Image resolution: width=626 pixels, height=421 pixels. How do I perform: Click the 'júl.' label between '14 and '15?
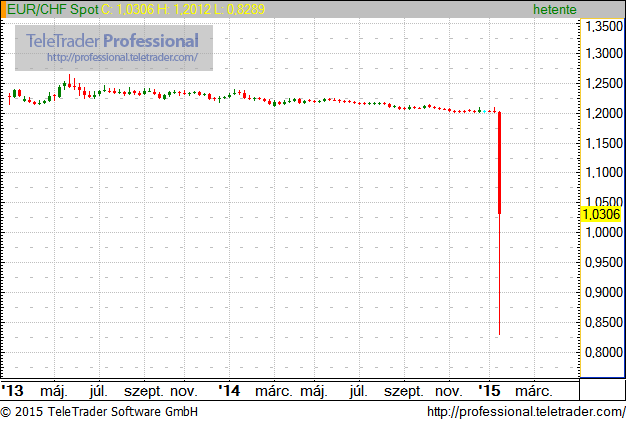[x=359, y=391]
